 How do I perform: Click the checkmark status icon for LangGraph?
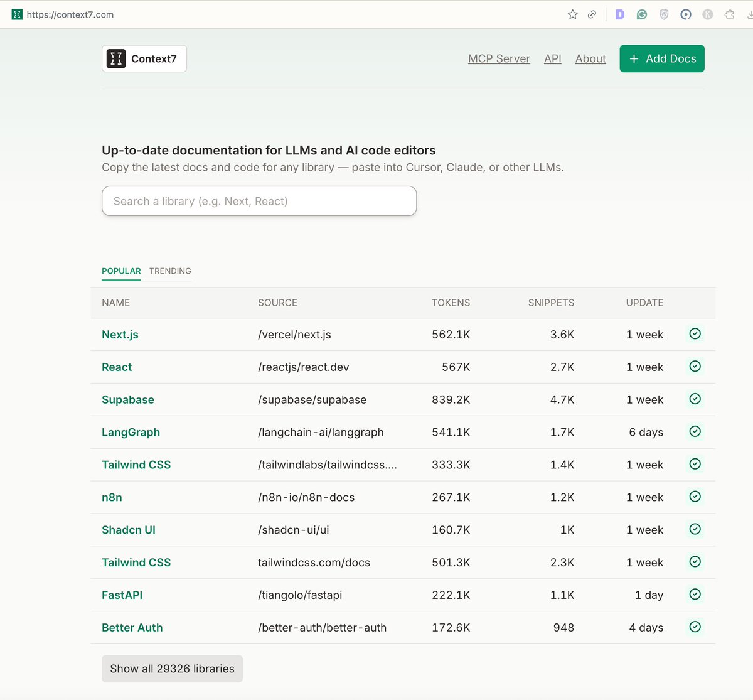pos(695,431)
